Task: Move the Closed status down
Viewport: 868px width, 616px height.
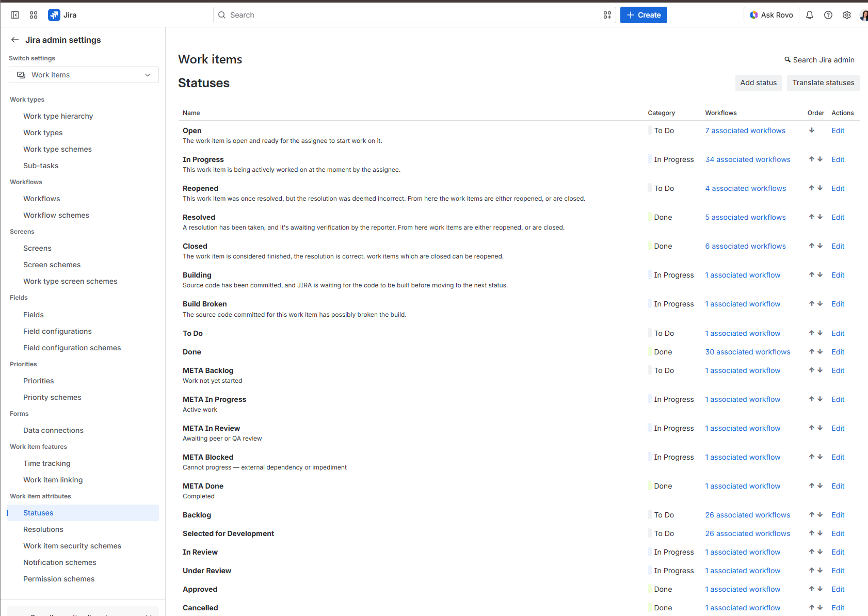Action: (820, 246)
